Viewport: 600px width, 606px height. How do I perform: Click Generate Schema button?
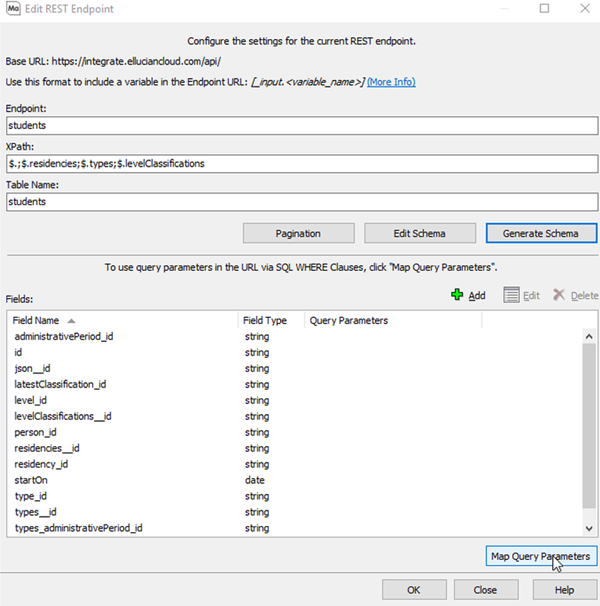click(541, 233)
